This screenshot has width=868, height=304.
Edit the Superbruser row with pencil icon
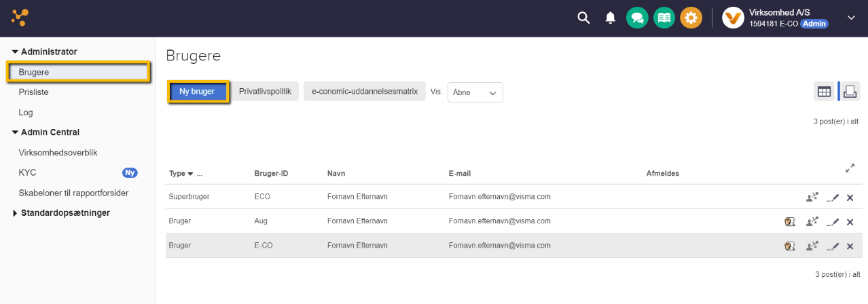pos(833,197)
